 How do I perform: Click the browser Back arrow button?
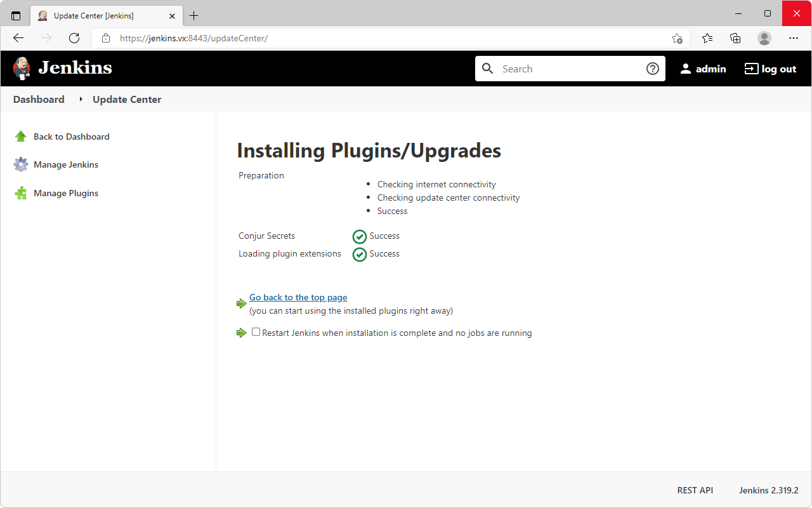pyautogui.click(x=18, y=38)
